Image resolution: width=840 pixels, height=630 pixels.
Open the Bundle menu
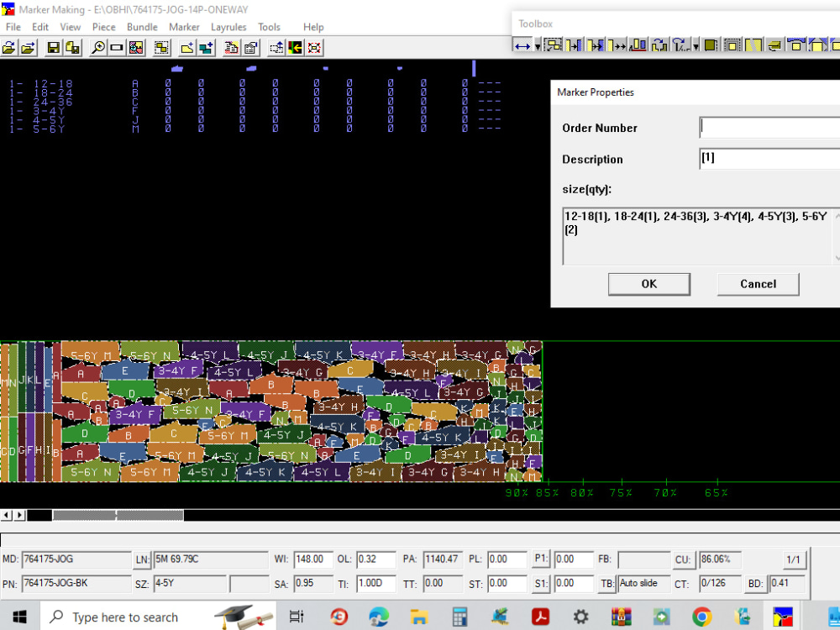coord(142,27)
